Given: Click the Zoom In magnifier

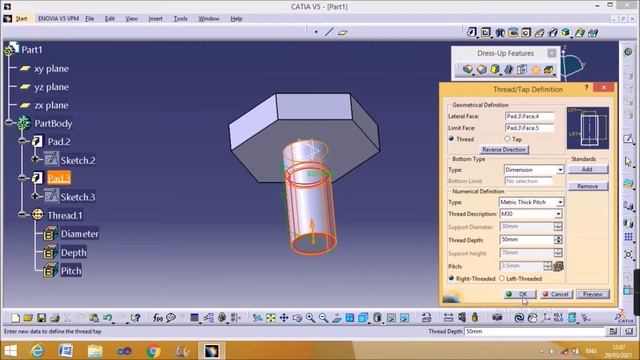Looking at the screenshot, I should pos(310,318).
